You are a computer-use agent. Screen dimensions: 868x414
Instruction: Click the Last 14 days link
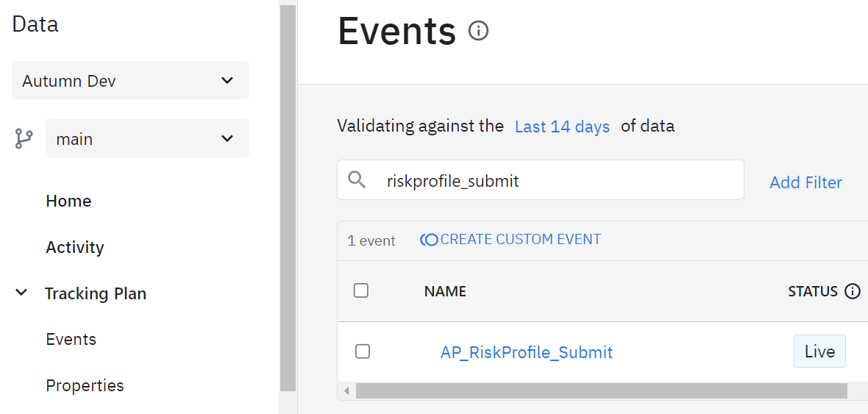[x=562, y=126]
